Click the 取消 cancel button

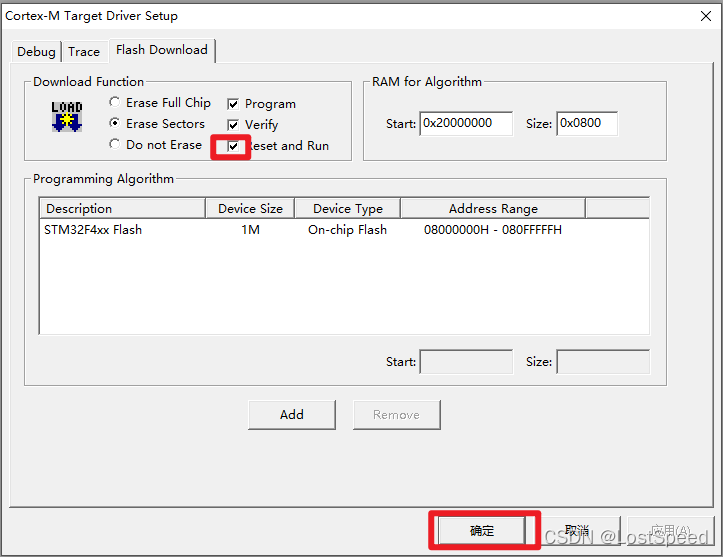point(577,531)
